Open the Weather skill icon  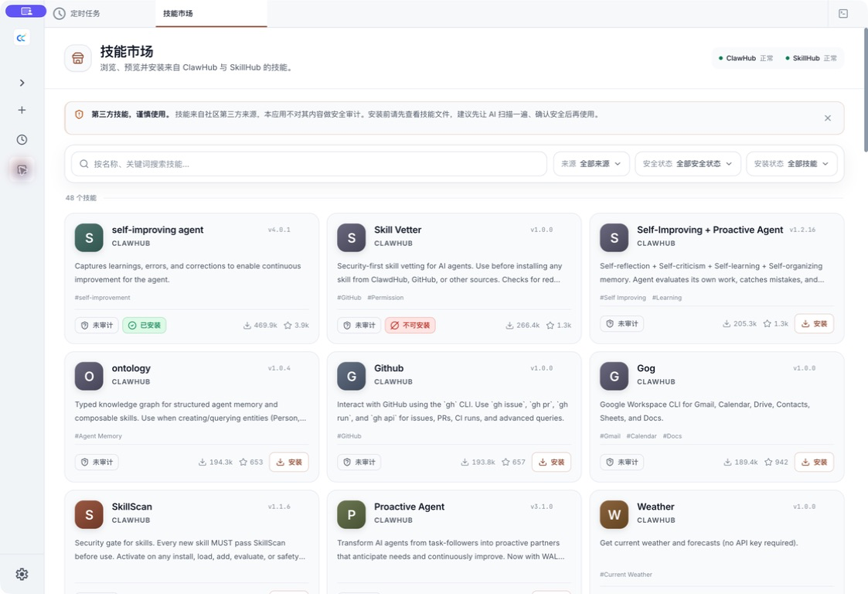614,515
